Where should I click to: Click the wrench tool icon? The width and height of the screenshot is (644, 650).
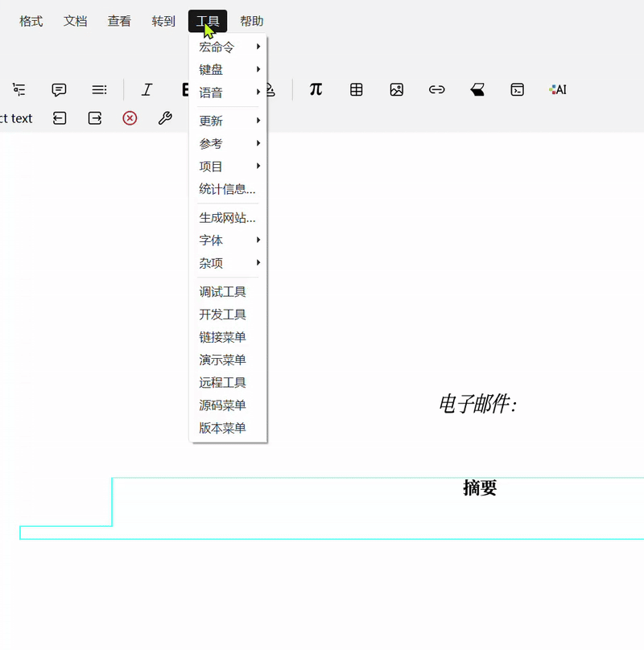165,118
